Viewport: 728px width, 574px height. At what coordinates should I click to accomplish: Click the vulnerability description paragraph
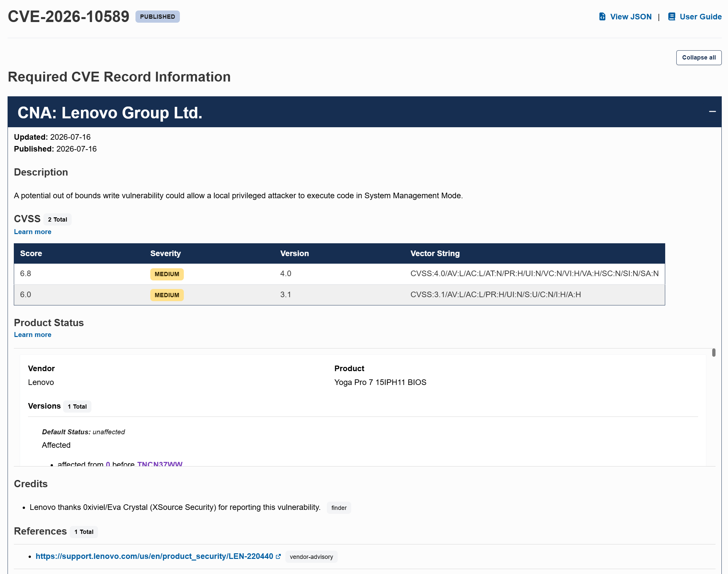[238, 196]
